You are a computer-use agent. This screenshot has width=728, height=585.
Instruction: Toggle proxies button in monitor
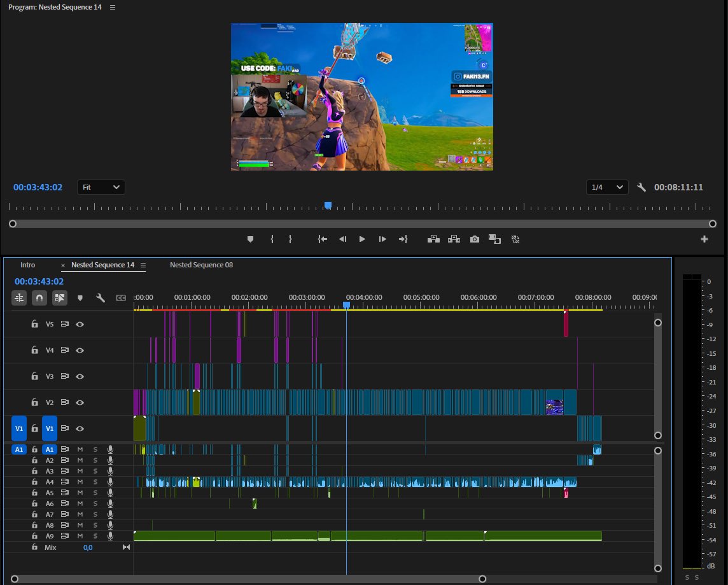tap(515, 239)
